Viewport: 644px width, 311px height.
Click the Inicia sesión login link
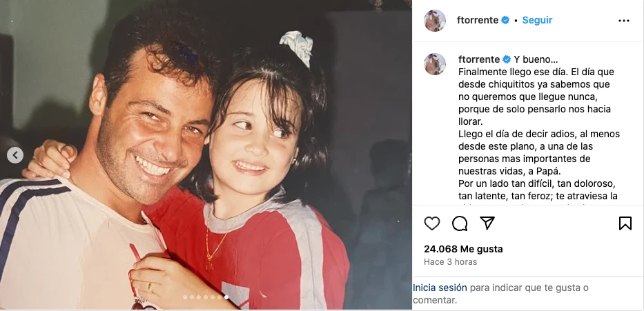[440, 288]
